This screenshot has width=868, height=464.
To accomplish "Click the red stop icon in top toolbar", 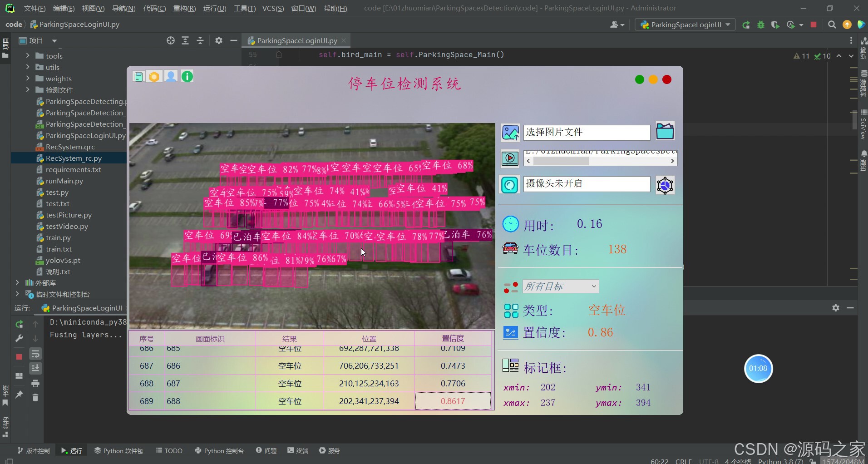I will [x=814, y=25].
